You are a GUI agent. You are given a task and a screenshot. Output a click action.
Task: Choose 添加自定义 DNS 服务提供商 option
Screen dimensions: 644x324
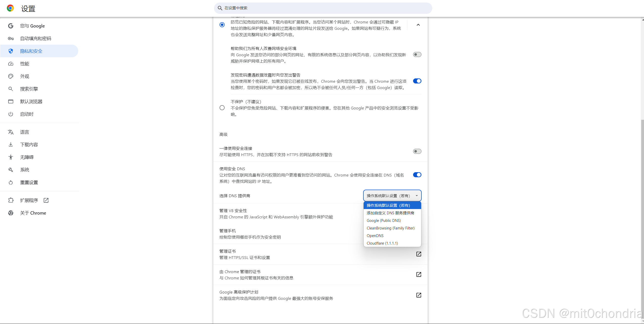390,213
